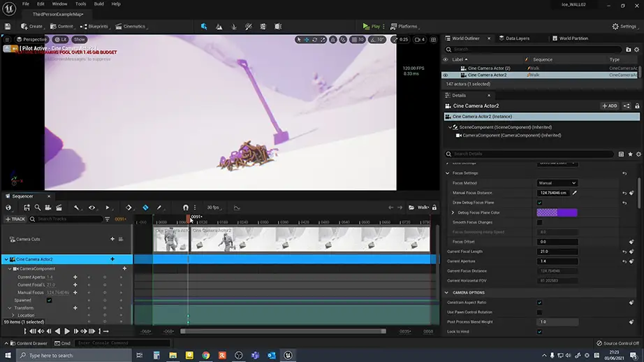Click the Debug Focus Plane Color swatch

click(x=557, y=212)
